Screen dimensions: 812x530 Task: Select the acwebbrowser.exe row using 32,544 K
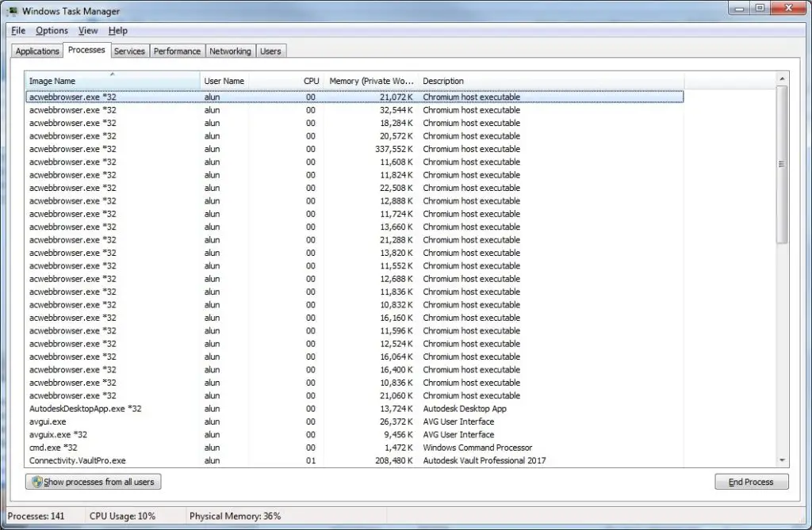point(354,110)
